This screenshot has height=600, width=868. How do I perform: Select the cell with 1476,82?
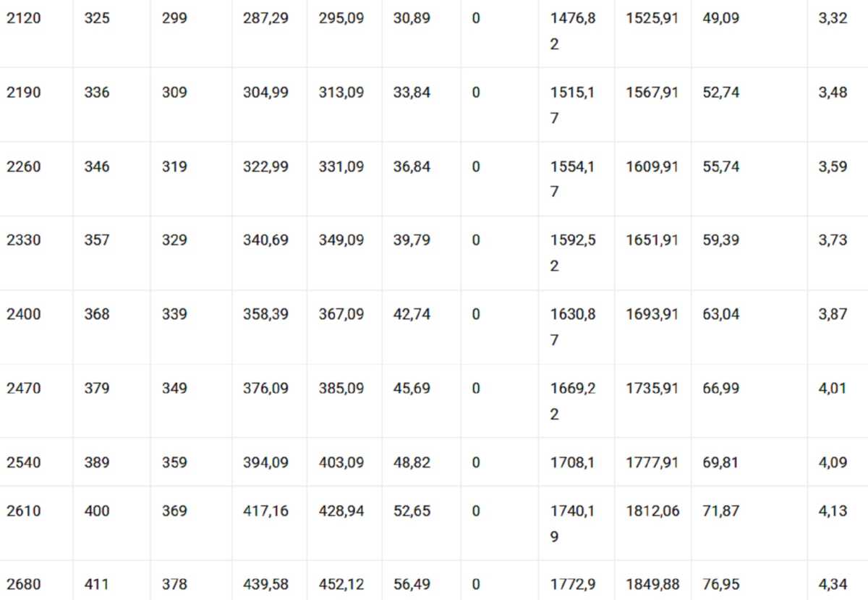point(576,33)
